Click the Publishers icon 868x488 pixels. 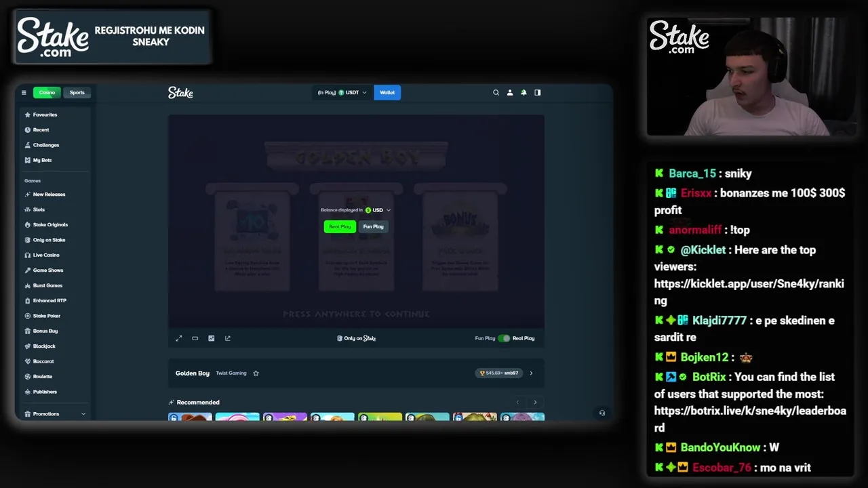click(x=28, y=392)
